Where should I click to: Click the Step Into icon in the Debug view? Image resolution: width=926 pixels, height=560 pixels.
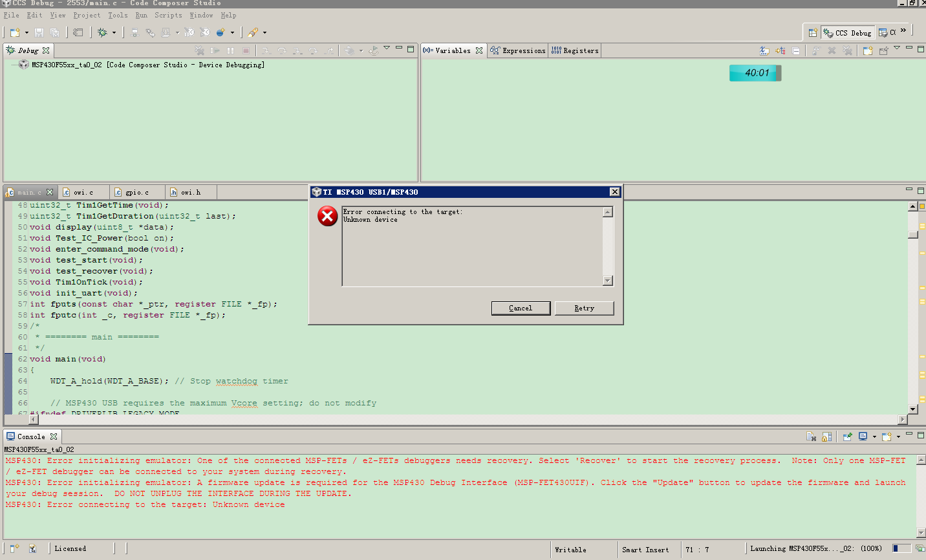266,50
